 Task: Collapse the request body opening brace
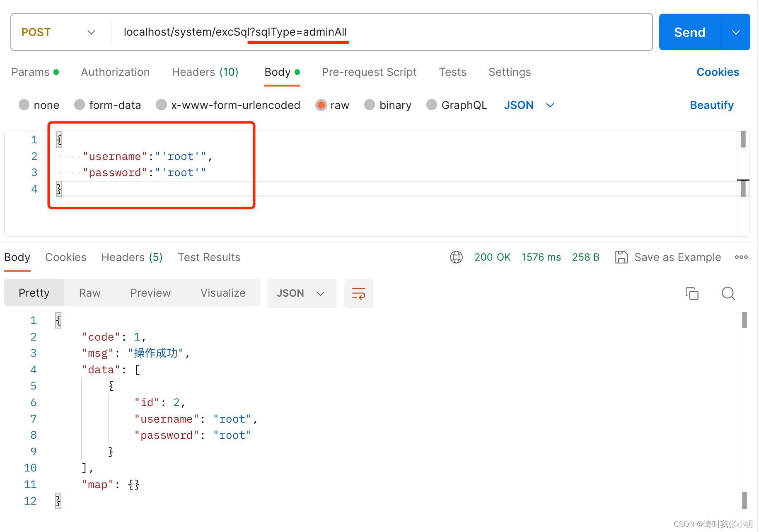click(x=59, y=140)
